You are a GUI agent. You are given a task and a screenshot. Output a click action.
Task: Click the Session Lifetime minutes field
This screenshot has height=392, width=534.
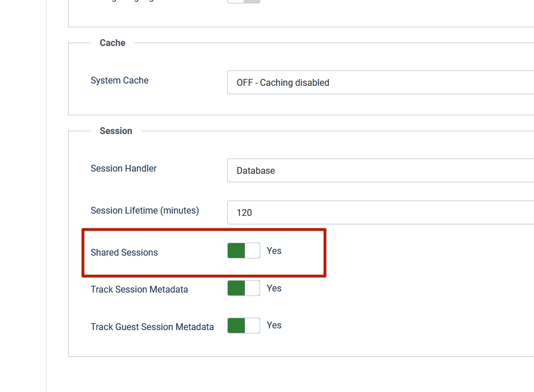coord(379,212)
